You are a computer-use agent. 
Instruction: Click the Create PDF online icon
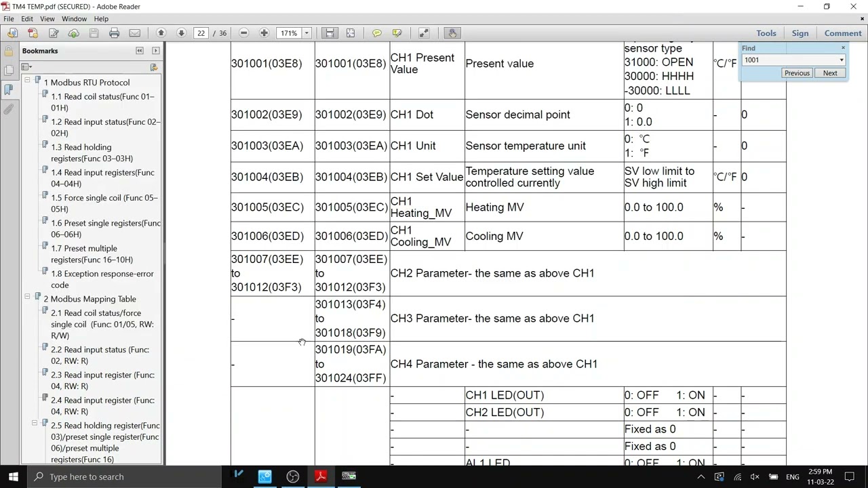point(33,33)
